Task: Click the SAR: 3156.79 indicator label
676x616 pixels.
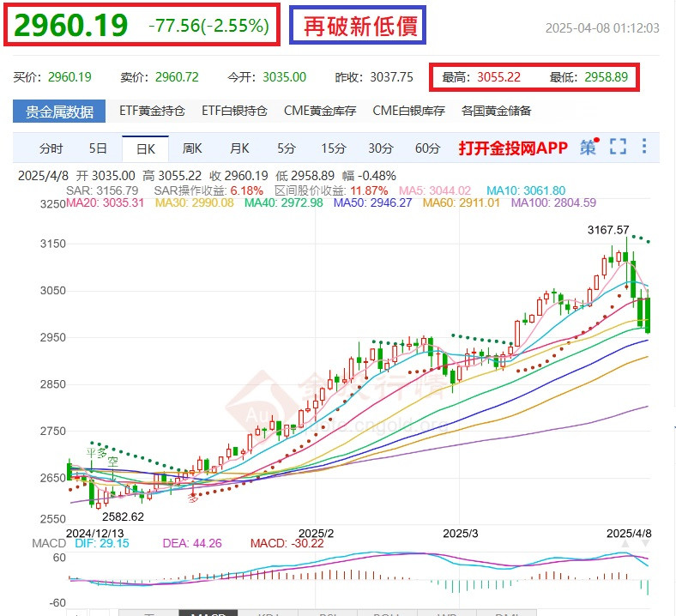Action: [102, 190]
